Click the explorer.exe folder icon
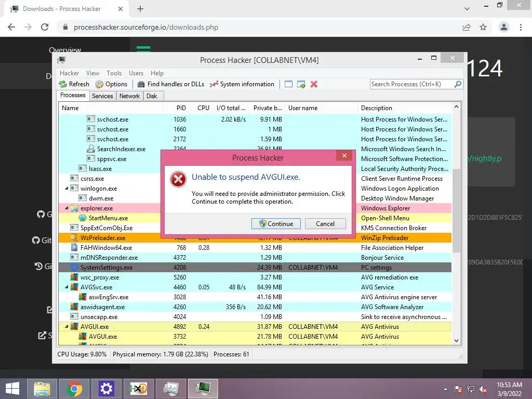This screenshot has height=399, width=532. (74, 208)
